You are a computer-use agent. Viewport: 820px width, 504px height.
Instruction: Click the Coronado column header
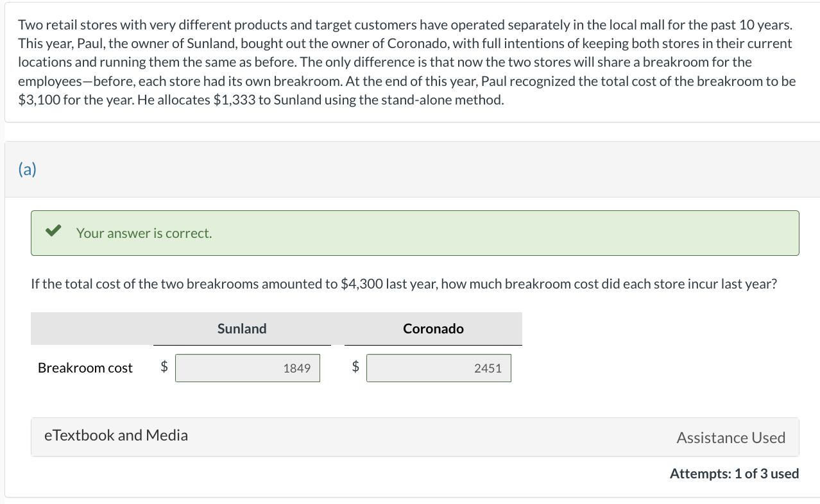[433, 329]
